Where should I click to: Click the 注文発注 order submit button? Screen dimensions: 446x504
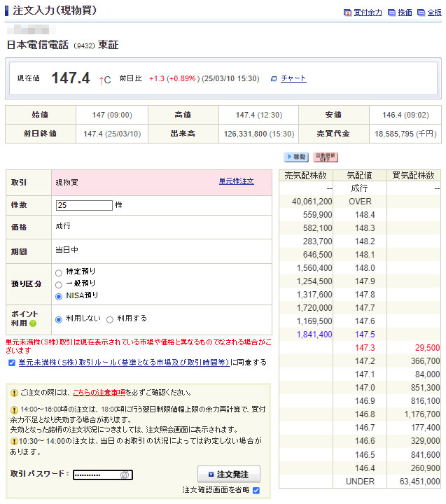tap(228, 475)
